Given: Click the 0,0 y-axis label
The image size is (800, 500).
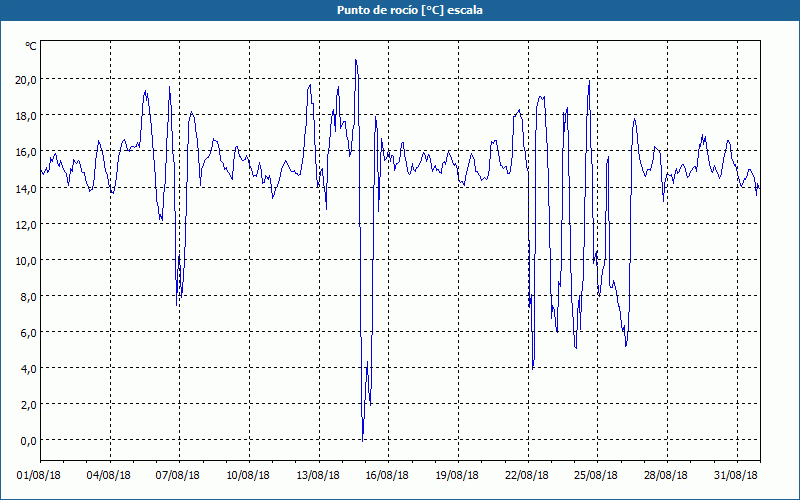Looking at the screenshot, I should pyautogui.click(x=30, y=441).
